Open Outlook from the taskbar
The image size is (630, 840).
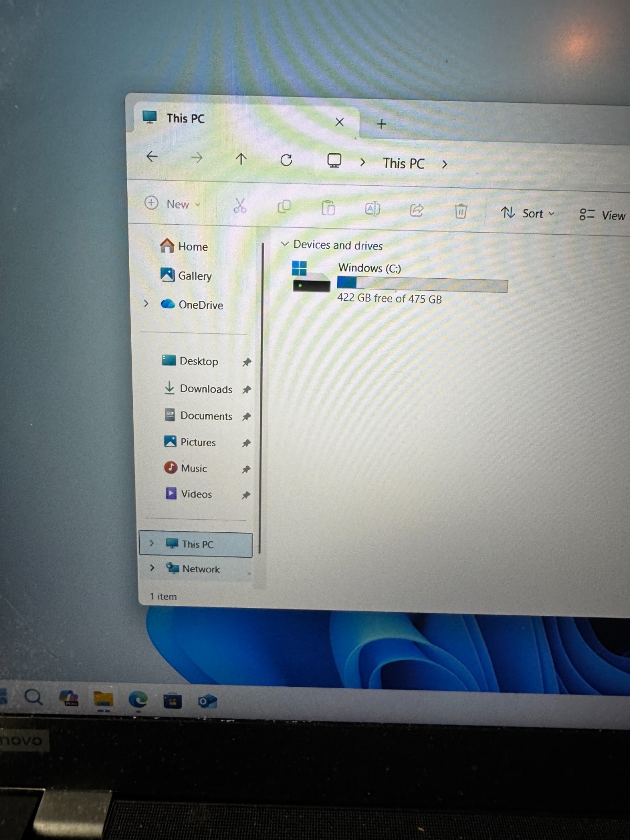pos(207,702)
